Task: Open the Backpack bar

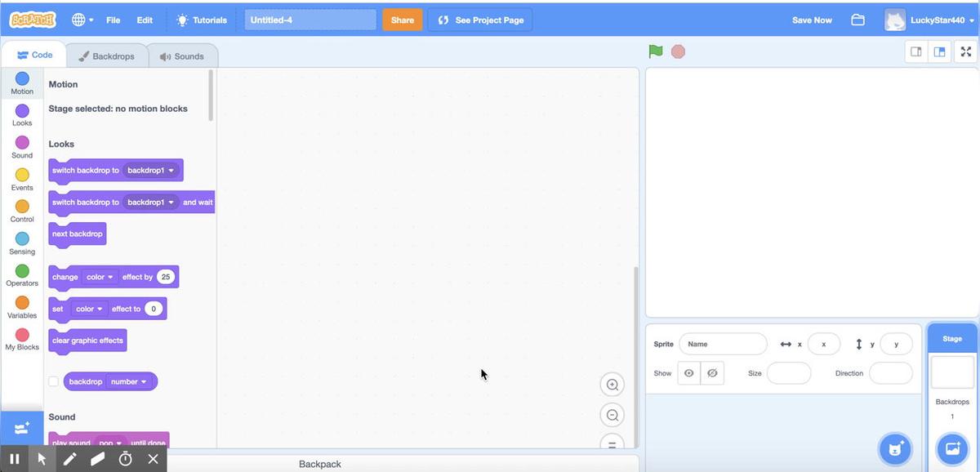Action: [x=320, y=464]
